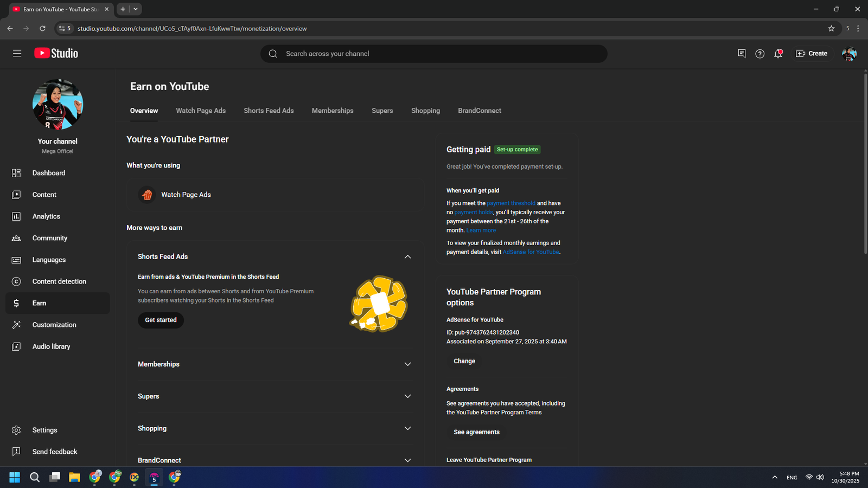Open the help question mark icon
Image resolution: width=868 pixels, height=488 pixels.
click(759, 54)
